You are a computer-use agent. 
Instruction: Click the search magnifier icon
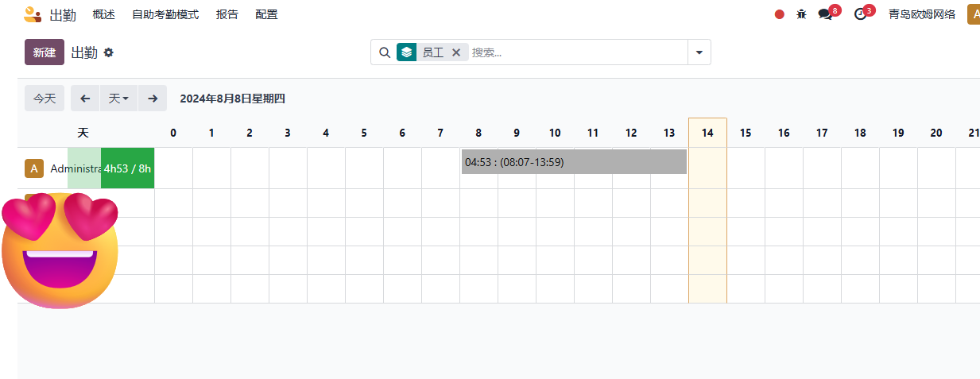pyautogui.click(x=385, y=52)
